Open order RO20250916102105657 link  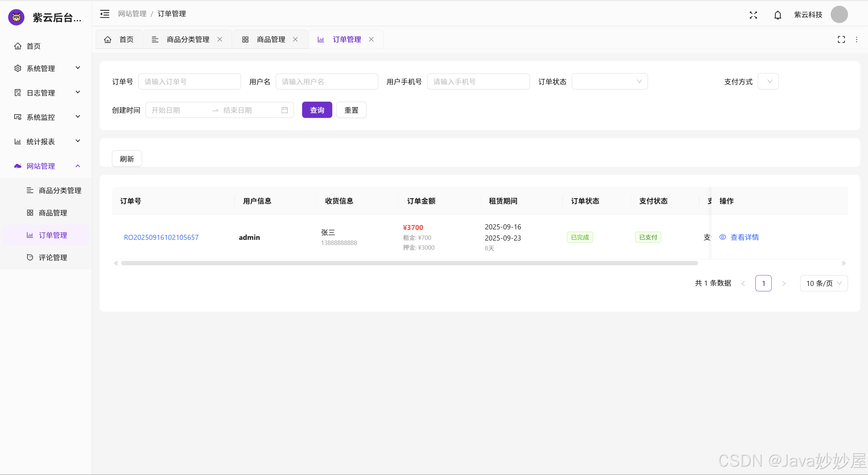pyautogui.click(x=161, y=237)
